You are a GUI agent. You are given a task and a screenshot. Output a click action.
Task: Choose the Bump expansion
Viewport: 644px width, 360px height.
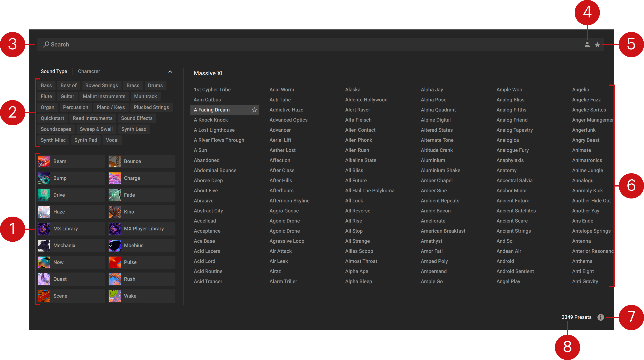click(71, 178)
